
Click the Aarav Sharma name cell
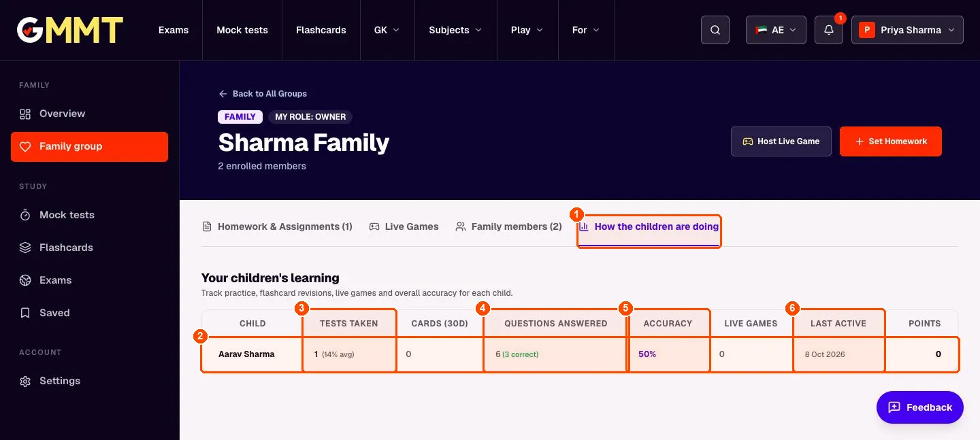(x=252, y=354)
